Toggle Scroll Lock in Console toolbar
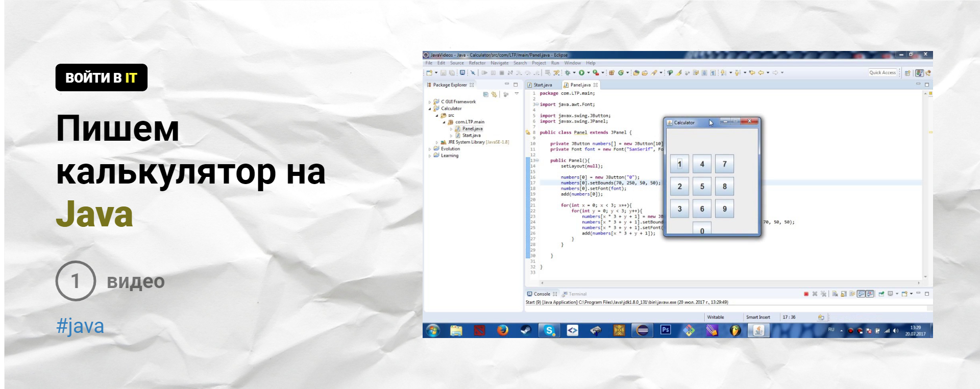The width and height of the screenshot is (980, 389). (x=844, y=294)
